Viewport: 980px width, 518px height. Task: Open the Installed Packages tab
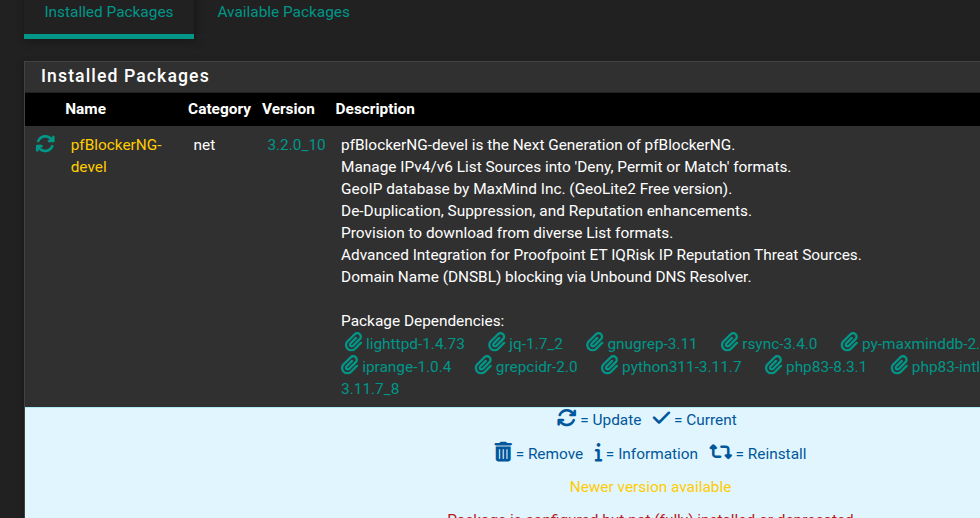point(109,12)
